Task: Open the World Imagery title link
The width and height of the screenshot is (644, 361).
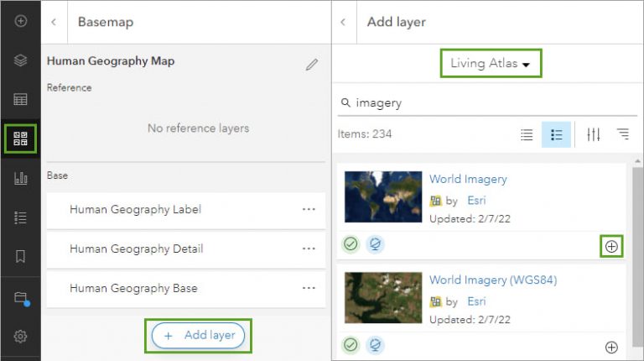Action: [468, 179]
